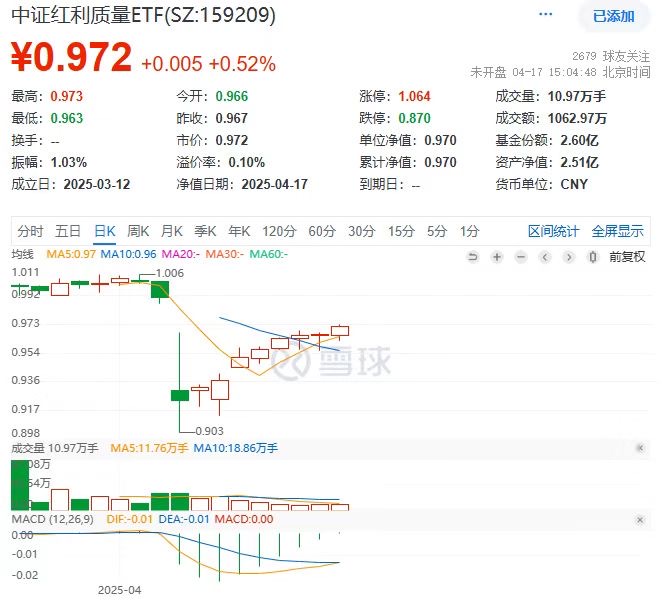664x603 pixels.
Task: Click the MA10:0.96 moving average label
Action: point(128,254)
